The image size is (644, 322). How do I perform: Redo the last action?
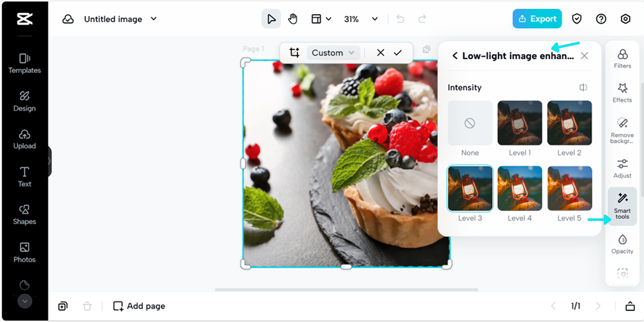[422, 19]
